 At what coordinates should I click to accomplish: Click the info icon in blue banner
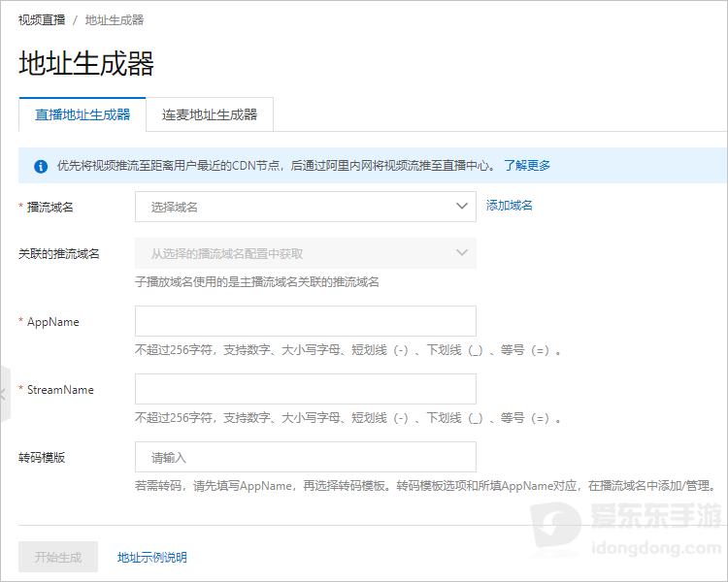(41, 166)
